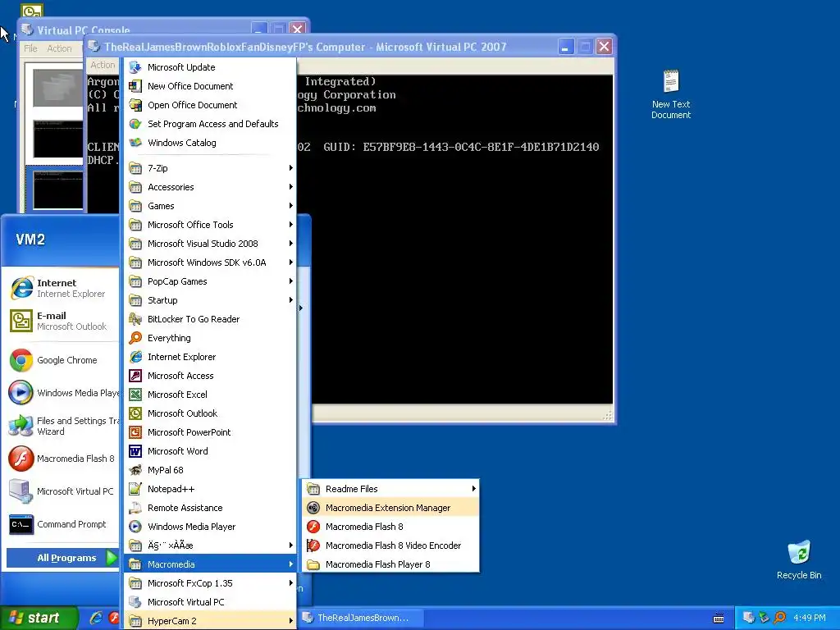Image resolution: width=840 pixels, height=630 pixels.
Task: Expand the Microsoft Visual Studio 2008 folder
Action: coord(210,243)
